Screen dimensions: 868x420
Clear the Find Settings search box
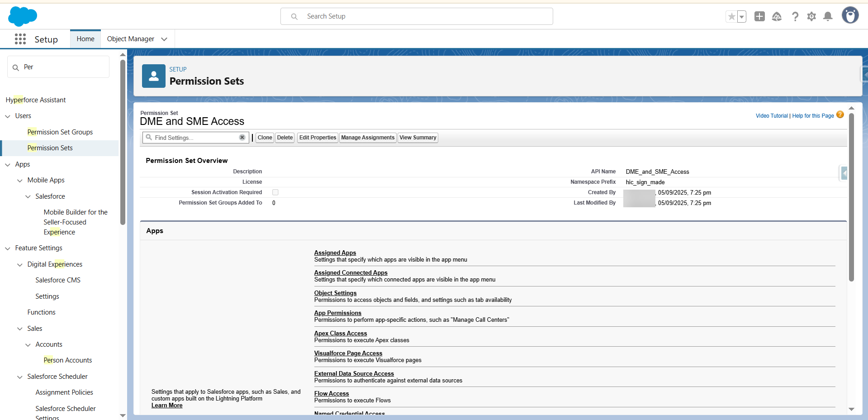(242, 138)
